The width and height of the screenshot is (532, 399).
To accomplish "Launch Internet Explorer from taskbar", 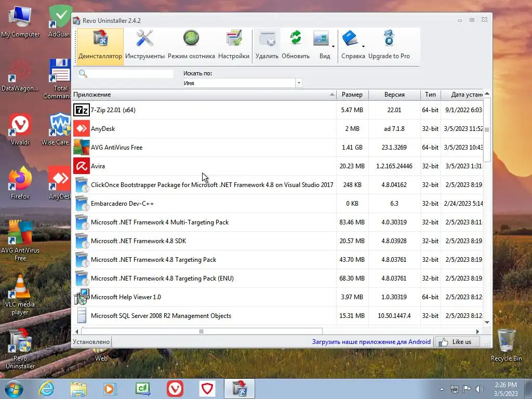I will point(46,389).
